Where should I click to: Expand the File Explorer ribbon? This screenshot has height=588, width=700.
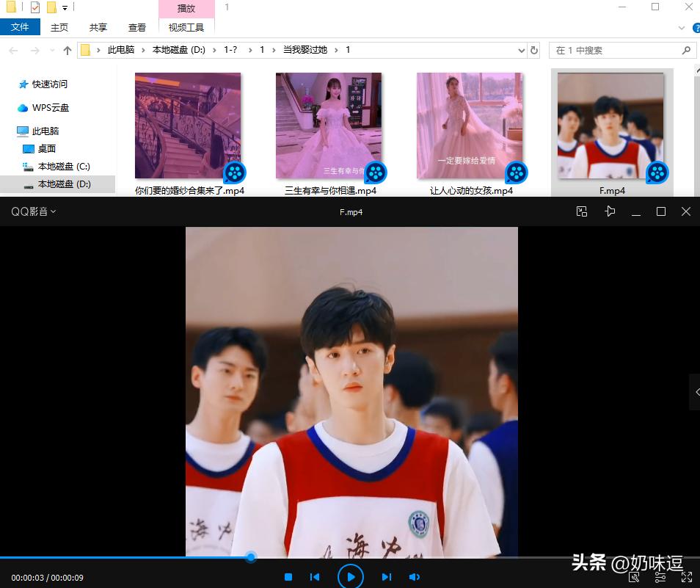[682, 27]
